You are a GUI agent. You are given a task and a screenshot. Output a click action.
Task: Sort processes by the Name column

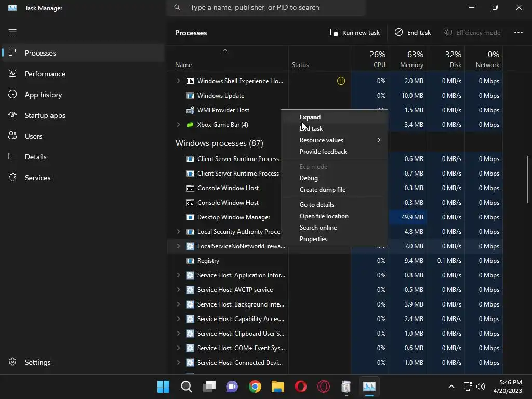click(x=228, y=59)
